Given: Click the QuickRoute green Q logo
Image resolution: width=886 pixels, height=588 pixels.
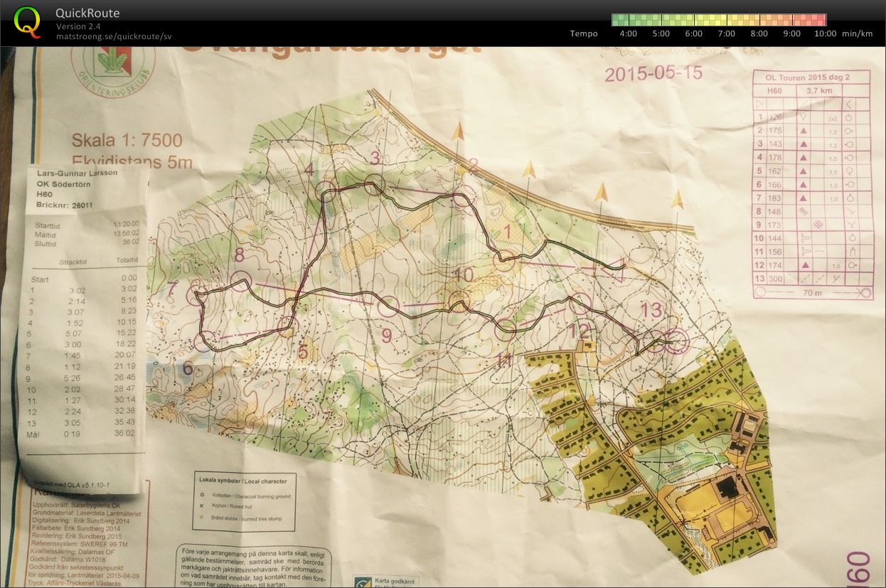Looking at the screenshot, I should click(28, 21).
